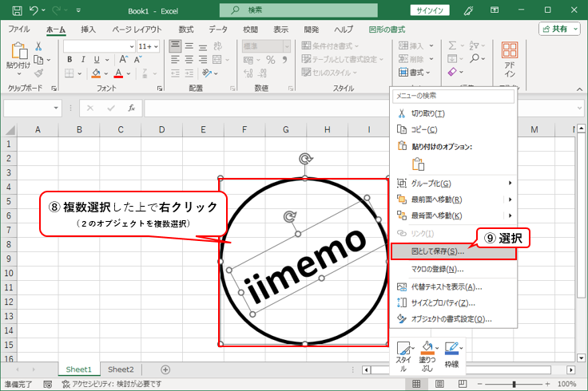Choose 切り取り in context menu

click(453, 113)
